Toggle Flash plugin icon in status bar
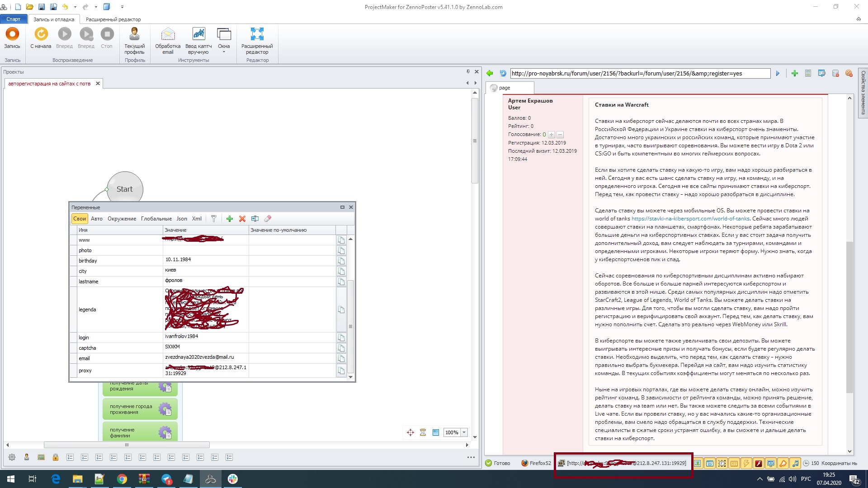The image size is (868, 488). click(x=759, y=463)
